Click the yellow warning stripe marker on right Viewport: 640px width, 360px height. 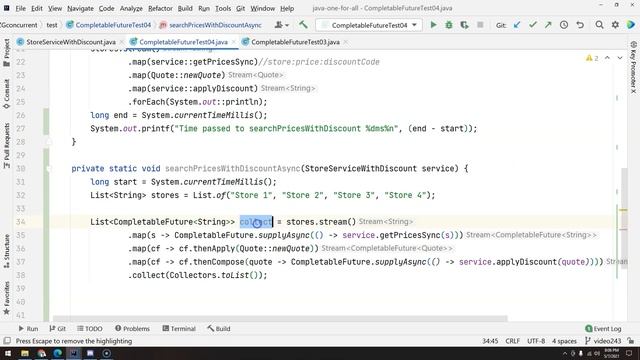coord(623,210)
